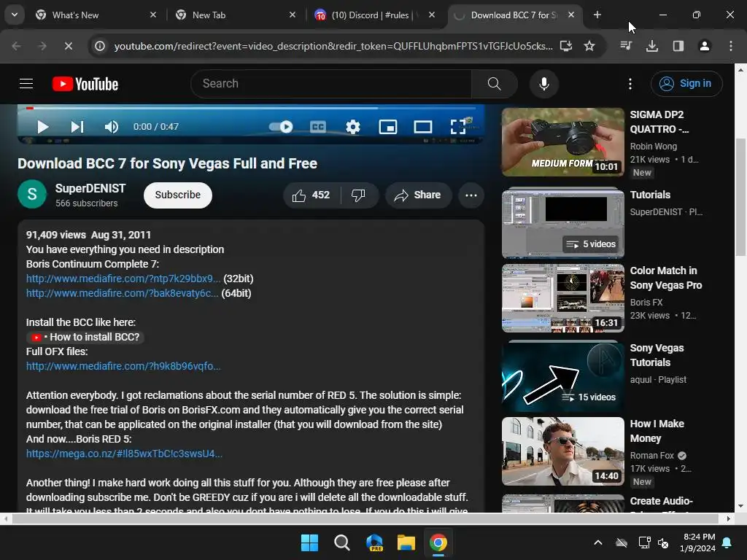The width and height of the screenshot is (747, 560).
Task: Select Download BCC 7 browser tab
Action: (x=514, y=15)
